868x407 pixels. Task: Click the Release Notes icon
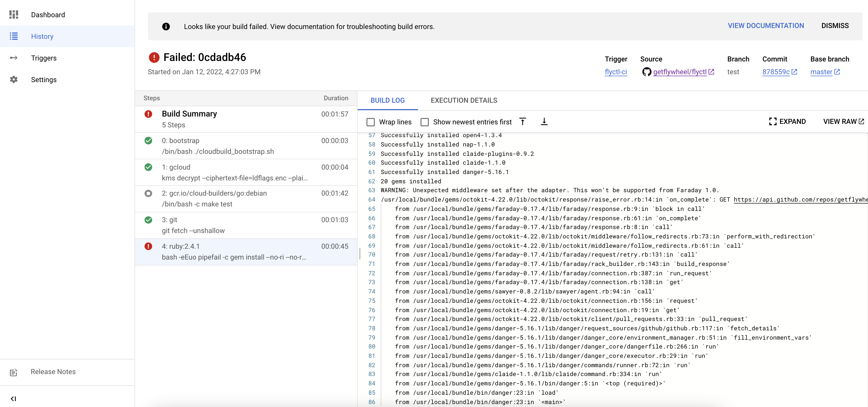(x=14, y=372)
